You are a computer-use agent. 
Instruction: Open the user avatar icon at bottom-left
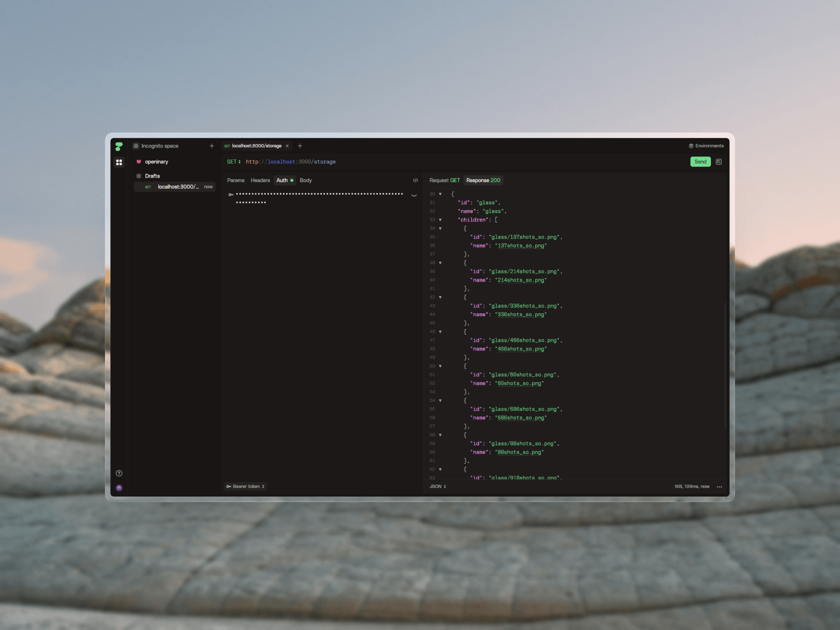pos(119,488)
